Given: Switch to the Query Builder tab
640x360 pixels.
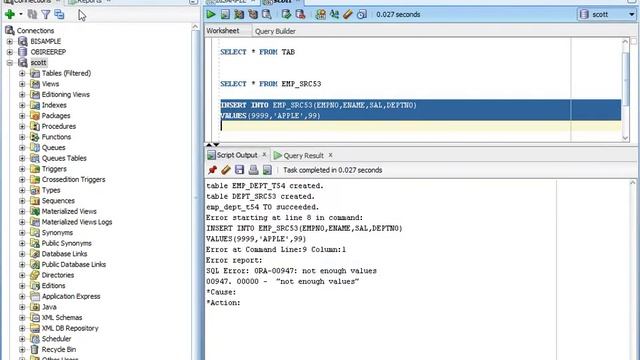Looking at the screenshot, I should [275, 31].
